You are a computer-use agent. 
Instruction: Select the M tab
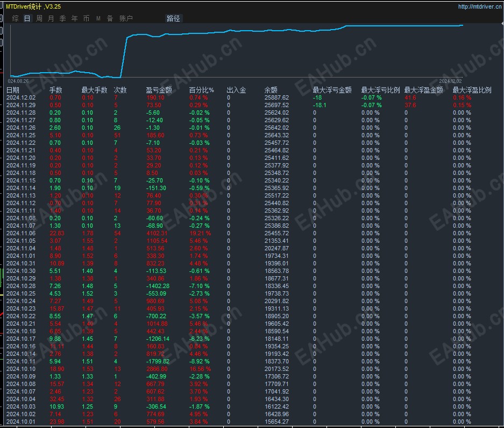point(98,18)
